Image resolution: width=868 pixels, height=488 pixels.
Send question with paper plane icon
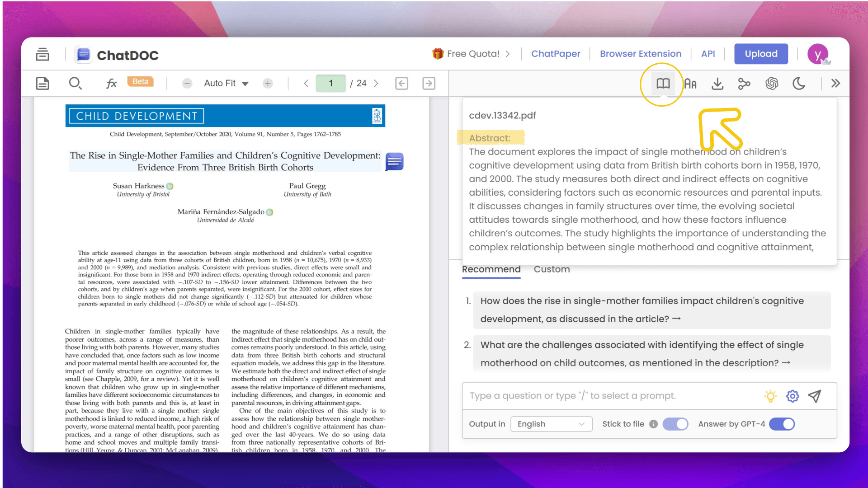coord(815,396)
